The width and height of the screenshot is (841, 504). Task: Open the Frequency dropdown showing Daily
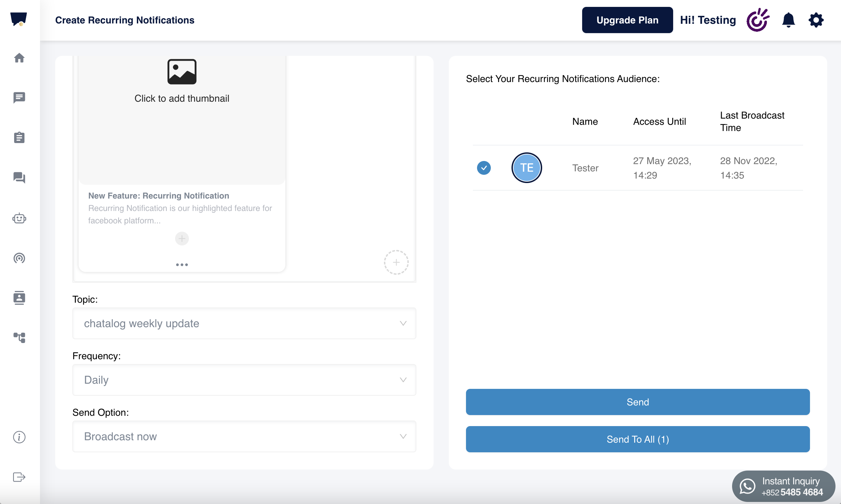coord(244,380)
